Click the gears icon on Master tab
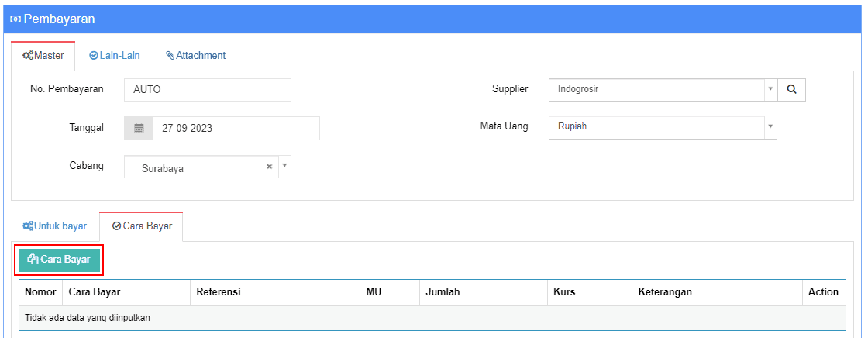 [x=27, y=55]
